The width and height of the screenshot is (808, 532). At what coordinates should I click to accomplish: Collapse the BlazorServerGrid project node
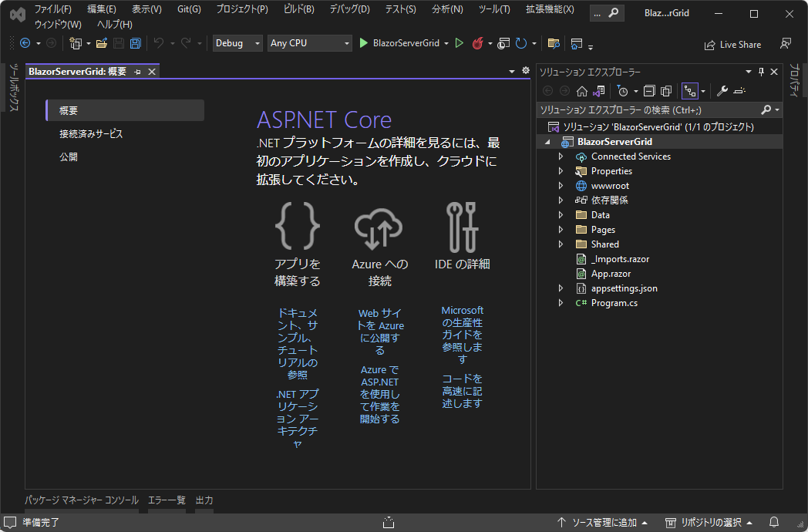coord(547,142)
